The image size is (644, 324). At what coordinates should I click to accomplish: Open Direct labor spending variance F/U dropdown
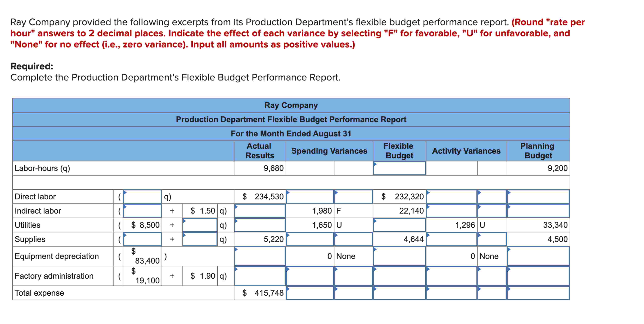coord(354,196)
